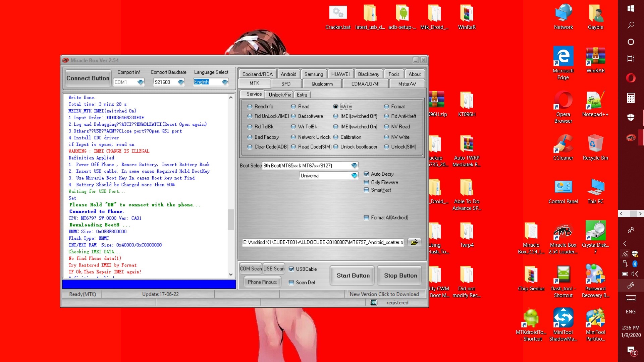Screen dimensions: 644x362
Task: Open the Mtk_Droid_ folder beside WinRaR
Action: coord(434,17)
